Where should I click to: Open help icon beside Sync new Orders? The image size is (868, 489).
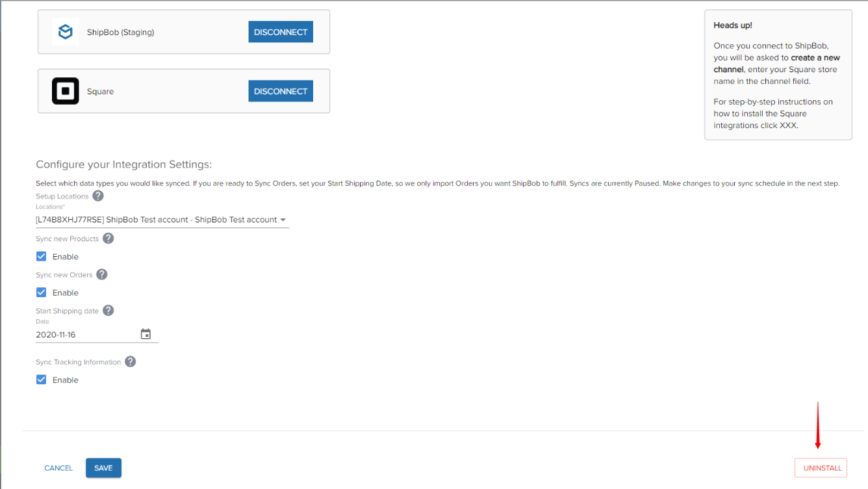[x=102, y=274]
